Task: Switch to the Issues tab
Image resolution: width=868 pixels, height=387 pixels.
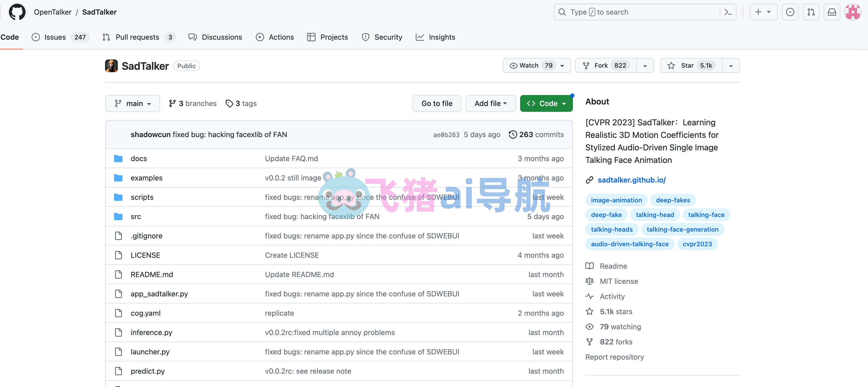Action: tap(55, 37)
